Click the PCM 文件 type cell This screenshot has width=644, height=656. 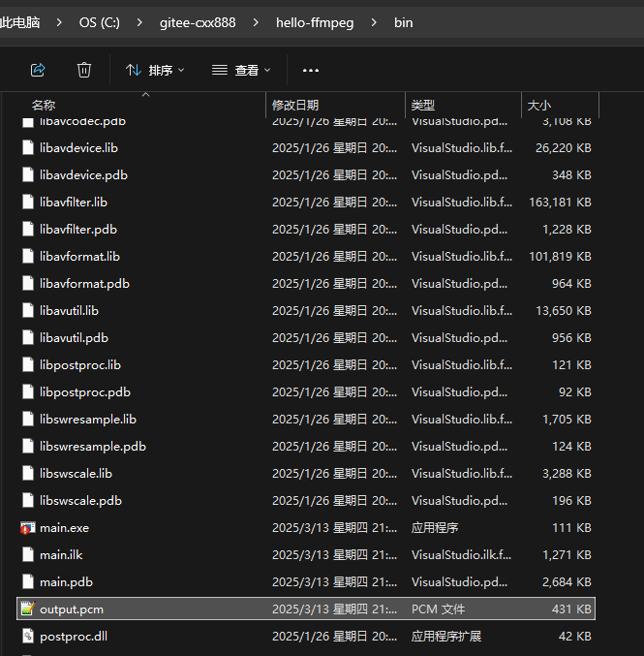438,609
